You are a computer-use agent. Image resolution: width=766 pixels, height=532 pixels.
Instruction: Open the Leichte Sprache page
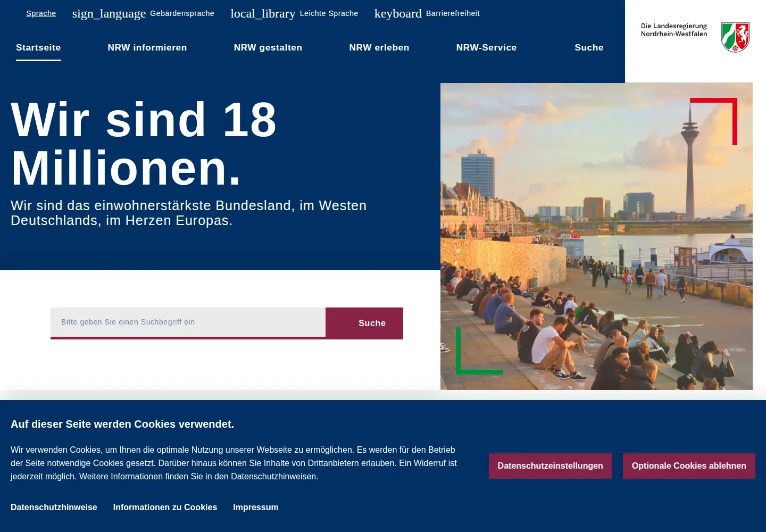tap(329, 13)
